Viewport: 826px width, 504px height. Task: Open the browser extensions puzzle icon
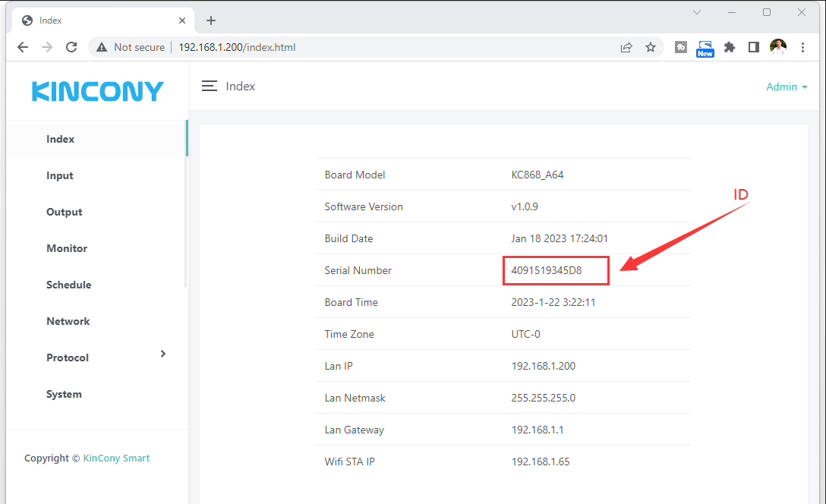pos(730,47)
